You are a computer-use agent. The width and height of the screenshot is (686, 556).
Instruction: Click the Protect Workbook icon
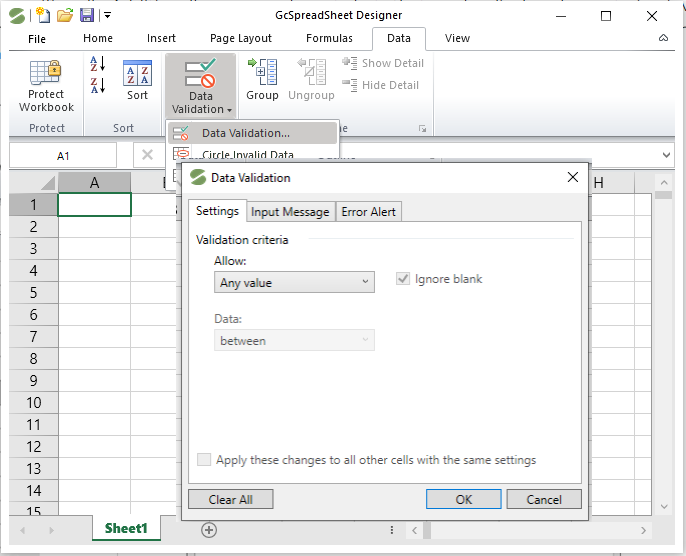click(x=46, y=74)
